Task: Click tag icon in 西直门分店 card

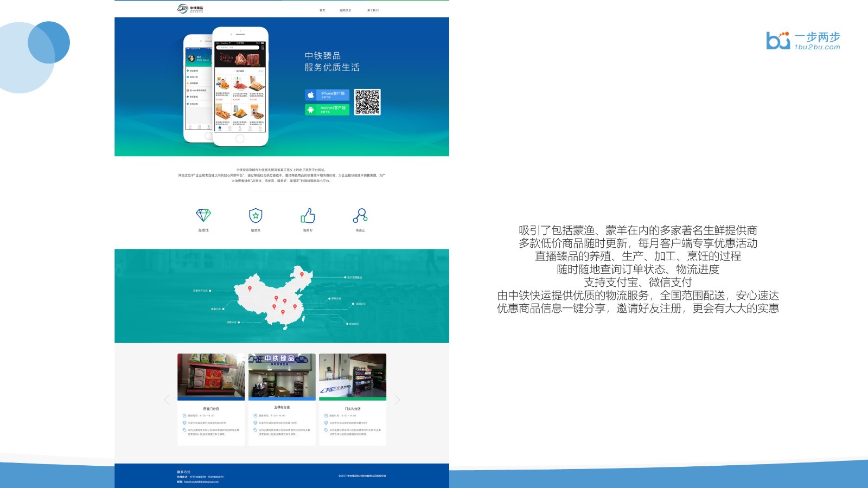Action: click(184, 430)
